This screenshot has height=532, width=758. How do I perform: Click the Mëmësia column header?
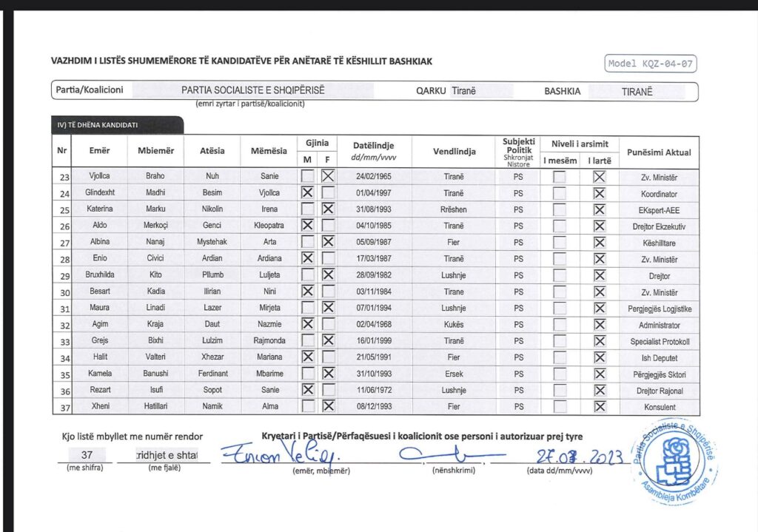[269, 151]
